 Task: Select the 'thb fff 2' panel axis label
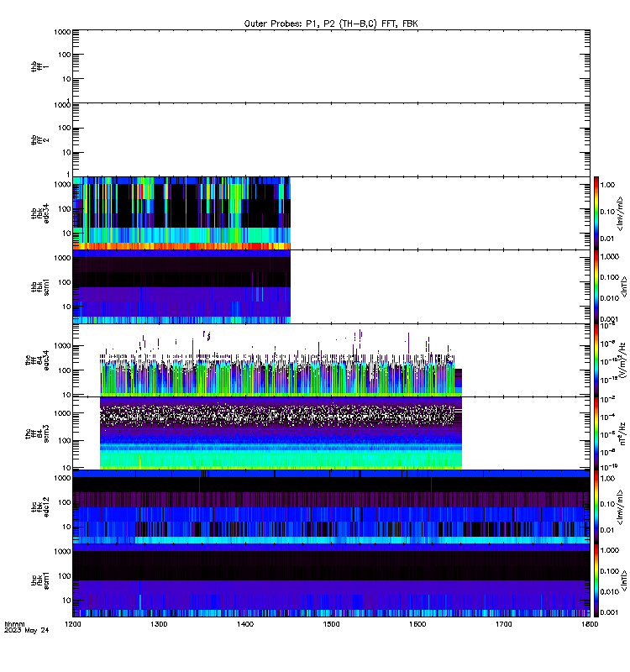click(39, 139)
